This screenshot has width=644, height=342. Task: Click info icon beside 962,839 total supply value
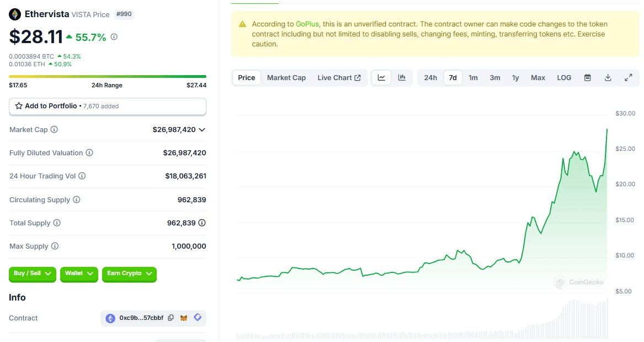(202, 223)
